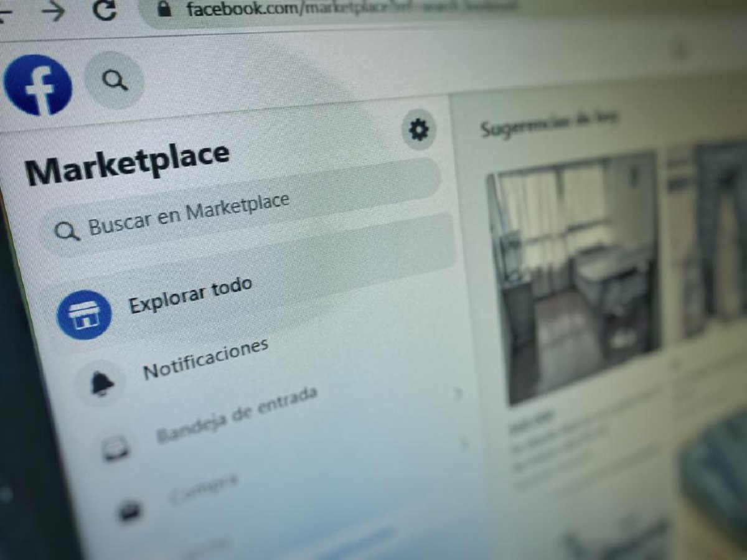Click the browser forward arrow

coord(54,11)
